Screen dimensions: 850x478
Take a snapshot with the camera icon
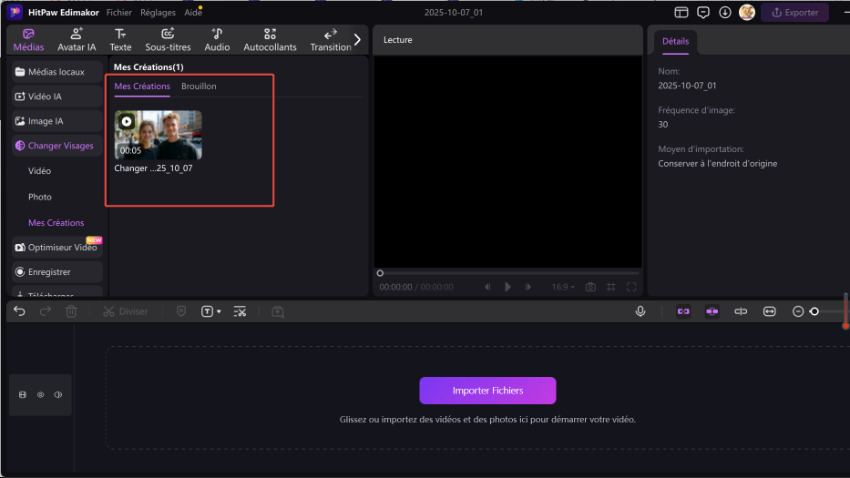590,287
